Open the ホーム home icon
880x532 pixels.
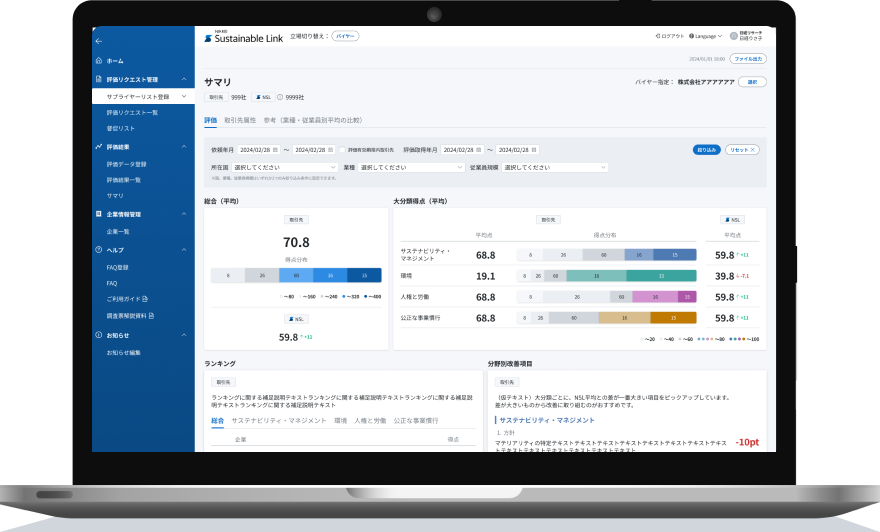click(99, 61)
